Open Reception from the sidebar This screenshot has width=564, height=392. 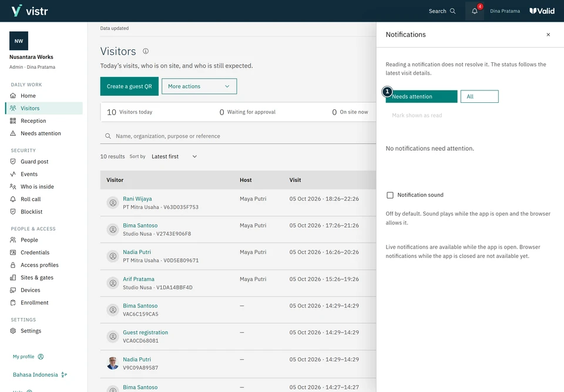[x=44, y=121]
